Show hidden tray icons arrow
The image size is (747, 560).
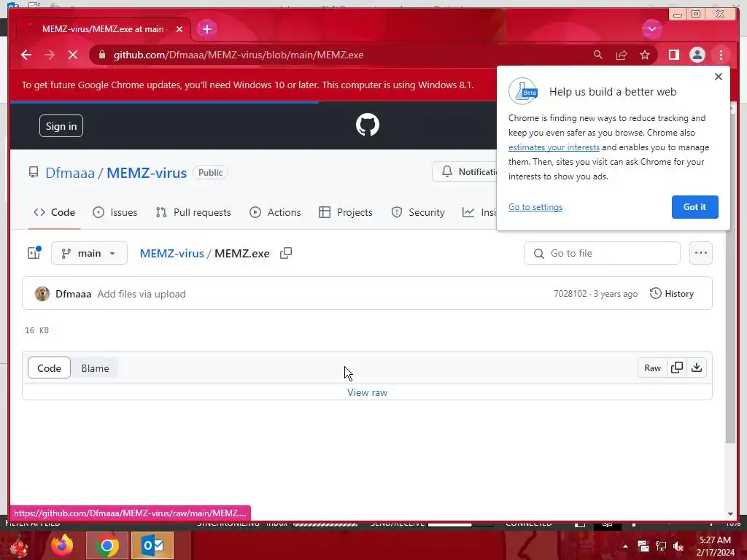coord(625,546)
